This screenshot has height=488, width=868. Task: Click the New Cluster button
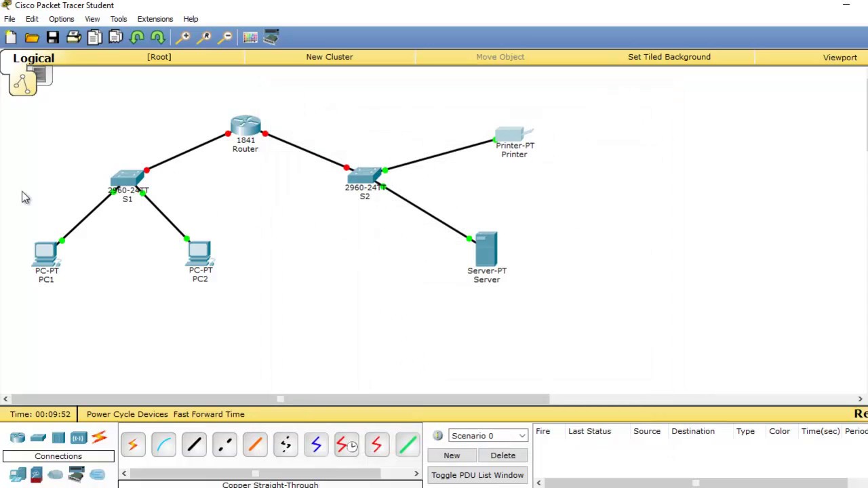[x=330, y=57]
